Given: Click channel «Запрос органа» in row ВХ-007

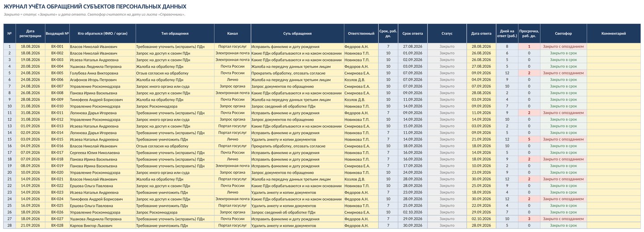Looking at the screenshot, I should pos(233,86).
